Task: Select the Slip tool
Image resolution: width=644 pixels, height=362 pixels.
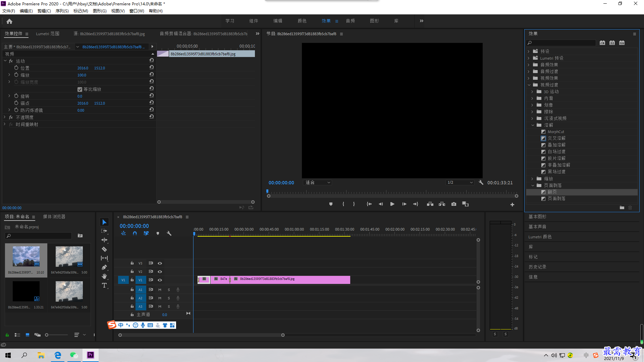Action: (x=104, y=258)
